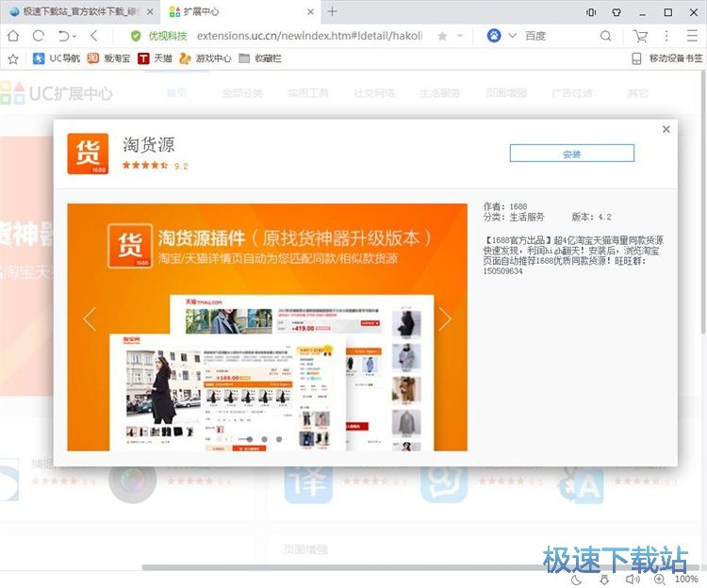Image resolution: width=707 pixels, height=588 pixels.
Task: Click the 生活服务 category text in details
Action: coord(527,217)
